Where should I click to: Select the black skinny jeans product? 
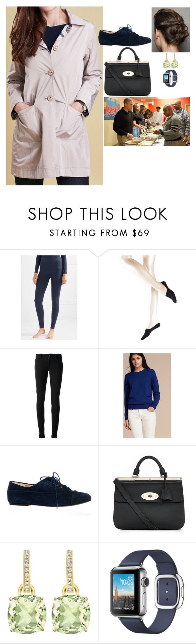[49, 395]
